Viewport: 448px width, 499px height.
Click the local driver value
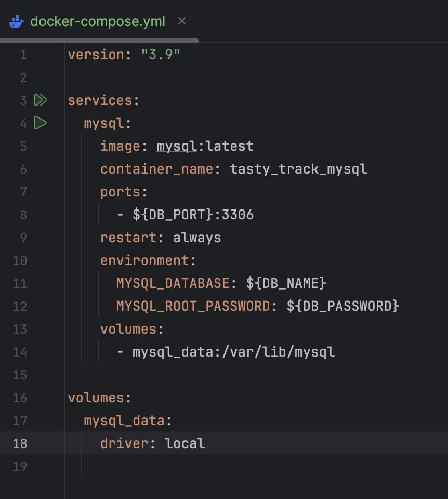[x=185, y=443]
